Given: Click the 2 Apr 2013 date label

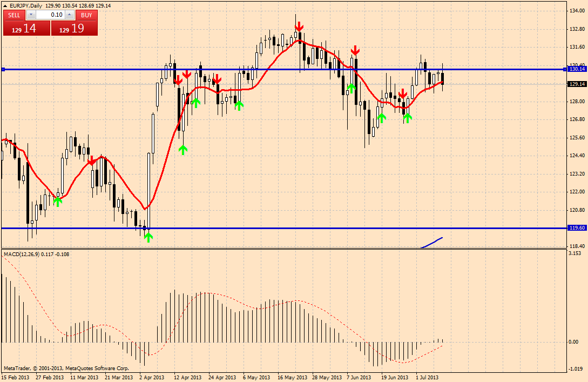Looking at the screenshot, I should (x=152, y=378).
